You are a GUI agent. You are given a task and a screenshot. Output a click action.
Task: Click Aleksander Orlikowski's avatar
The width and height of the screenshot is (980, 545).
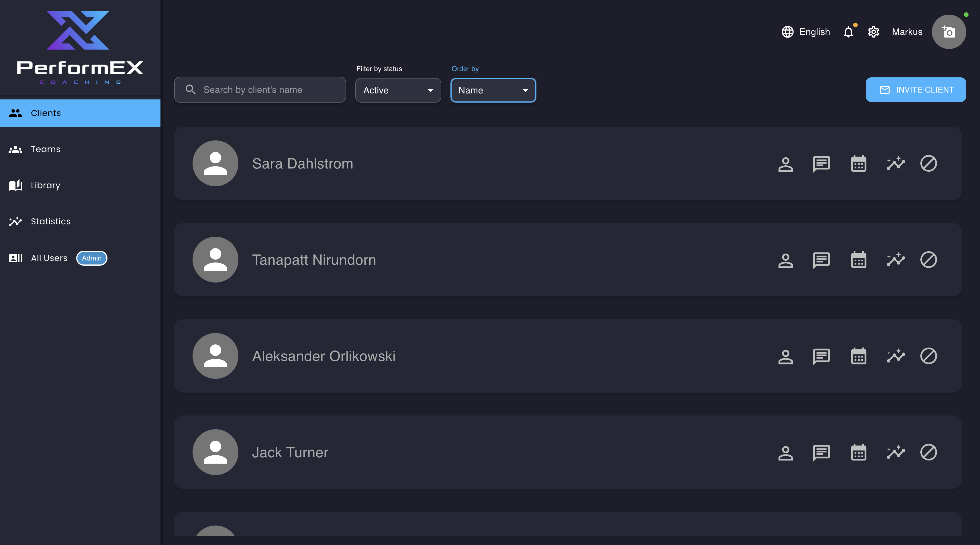(x=215, y=356)
